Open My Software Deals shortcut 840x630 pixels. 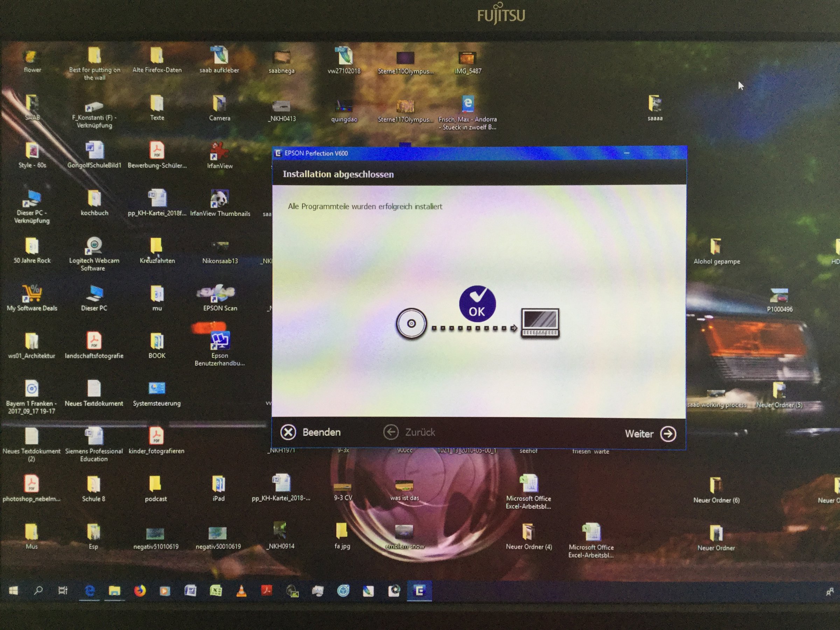32,298
